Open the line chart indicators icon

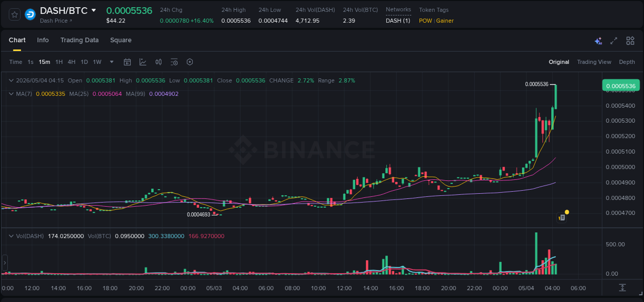coord(143,62)
